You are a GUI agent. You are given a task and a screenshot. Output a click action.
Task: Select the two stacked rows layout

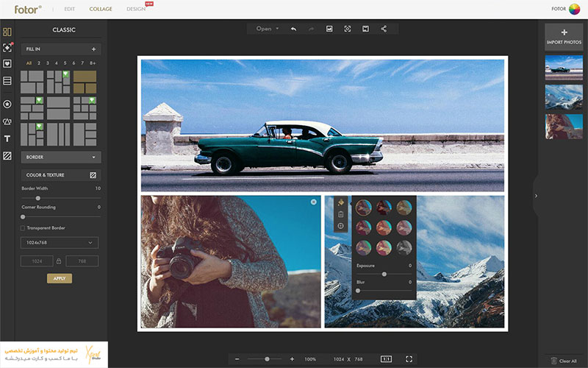(58, 108)
